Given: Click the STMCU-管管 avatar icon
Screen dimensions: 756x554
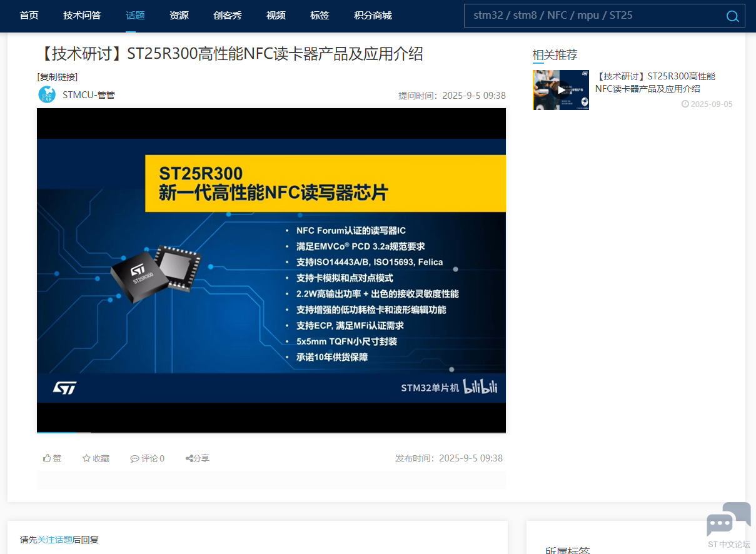Looking at the screenshot, I should [x=47, y=94].
